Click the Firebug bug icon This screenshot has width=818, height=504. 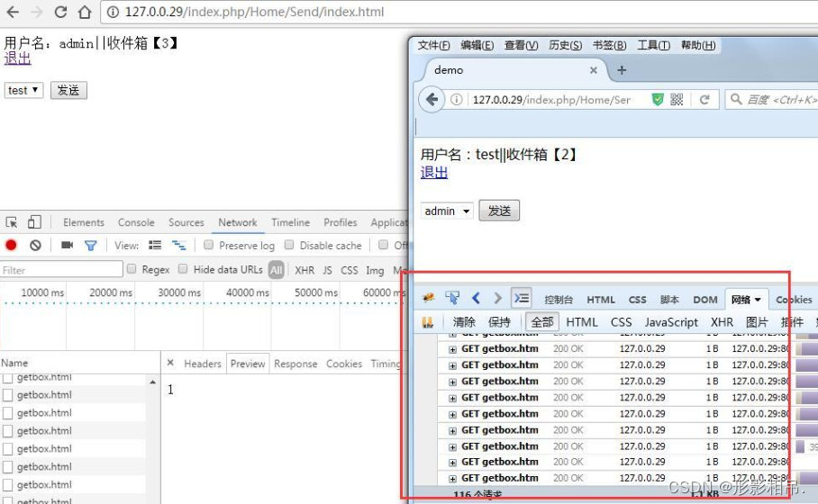[428, 298]
